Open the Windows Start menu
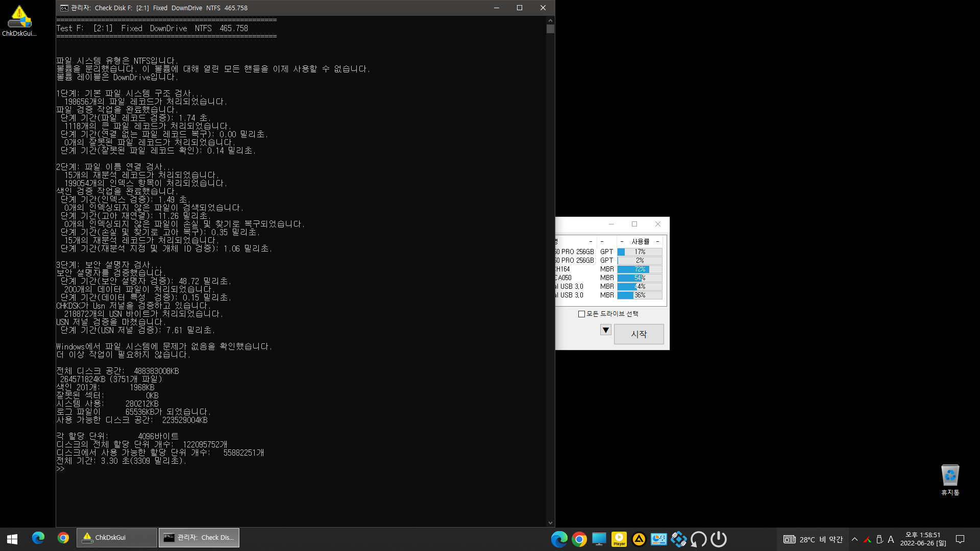Image resolution: width=980 pixels, height=551 pixels. point(12,539)
